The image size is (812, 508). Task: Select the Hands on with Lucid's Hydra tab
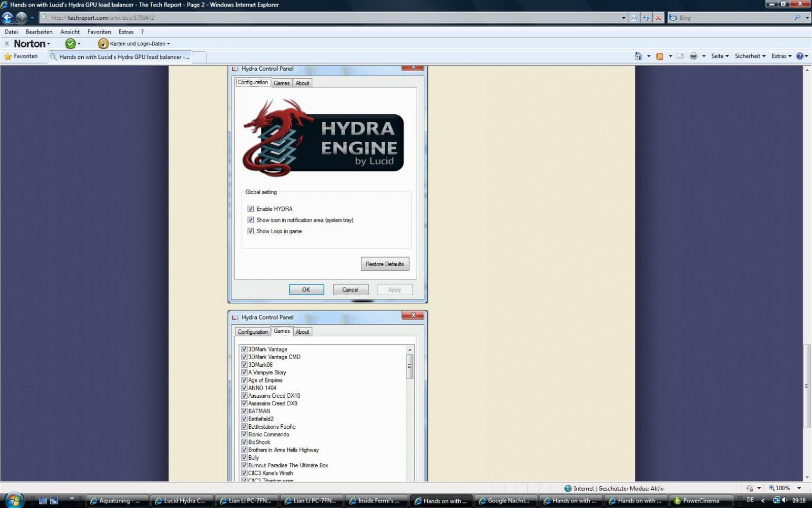click(x=120, y=57)
